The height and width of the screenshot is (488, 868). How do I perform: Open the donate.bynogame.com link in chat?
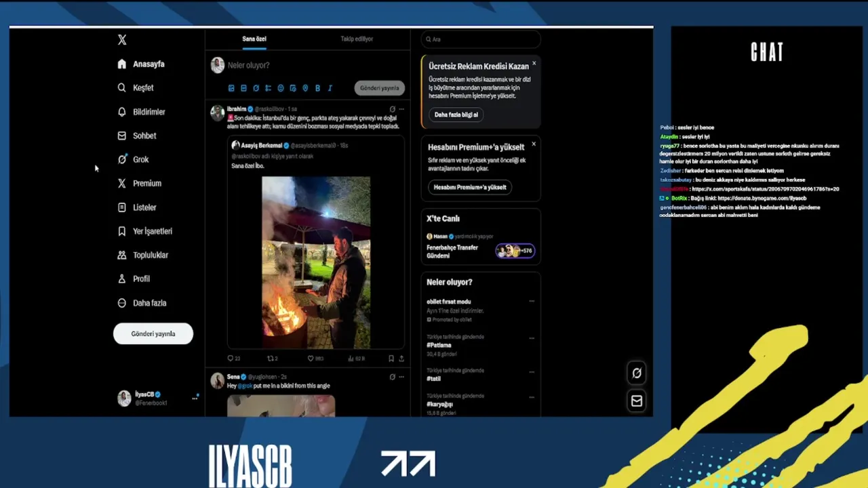762,198
